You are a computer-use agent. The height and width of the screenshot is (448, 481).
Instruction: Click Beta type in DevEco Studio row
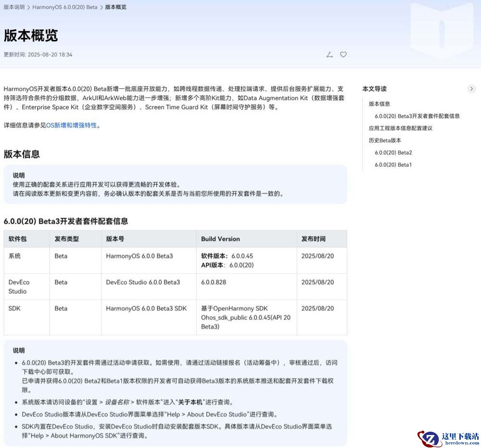[x=61, y=282]
